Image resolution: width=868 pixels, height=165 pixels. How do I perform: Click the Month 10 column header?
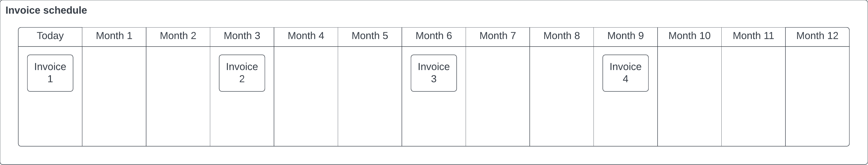[x=689, y=37]
